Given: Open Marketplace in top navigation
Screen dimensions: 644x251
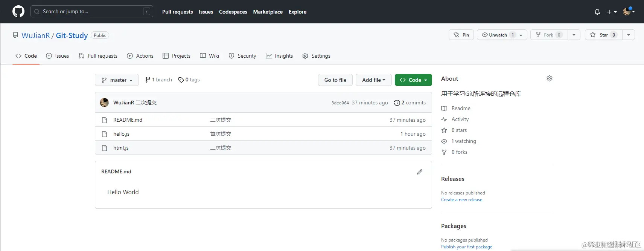Looking at the screenshot, I should coord(268,12).
